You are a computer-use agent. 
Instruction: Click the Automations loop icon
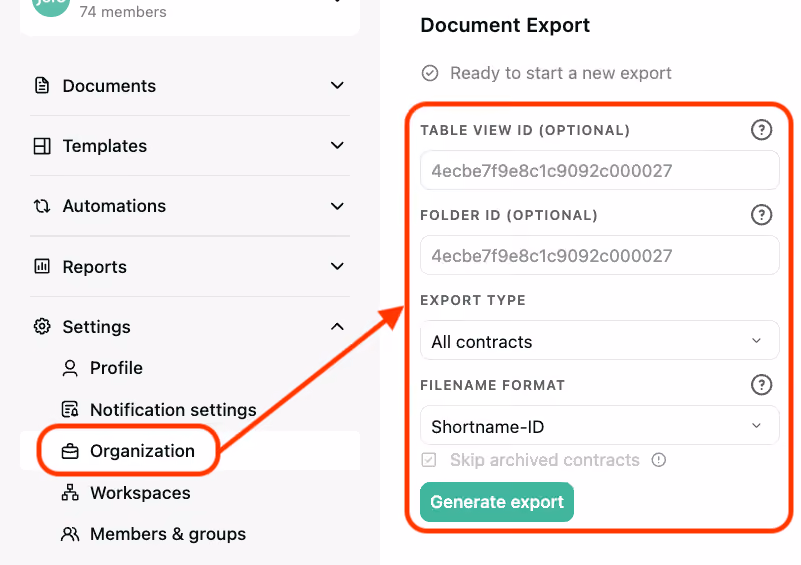pyautogui.click(x=42, y=206)
